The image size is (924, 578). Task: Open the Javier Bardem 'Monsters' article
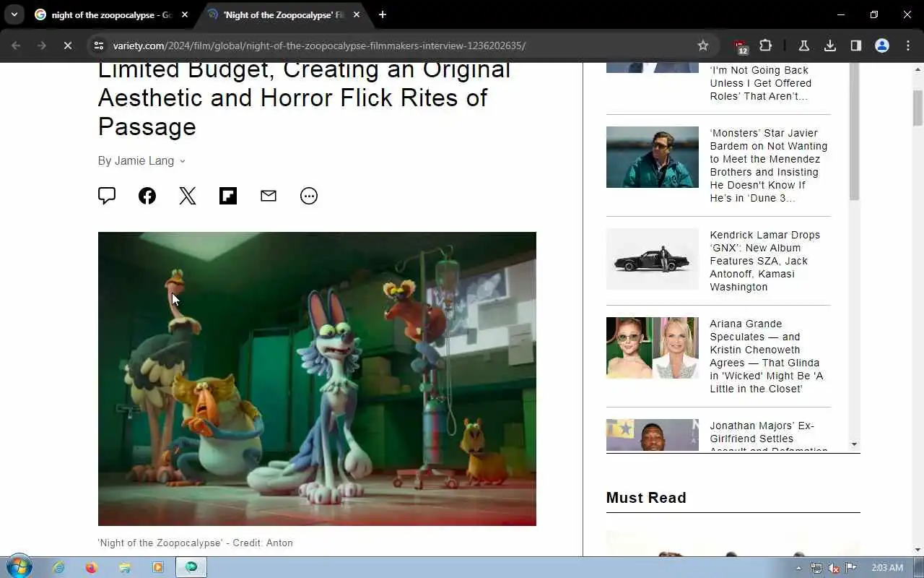pos(769,165)
